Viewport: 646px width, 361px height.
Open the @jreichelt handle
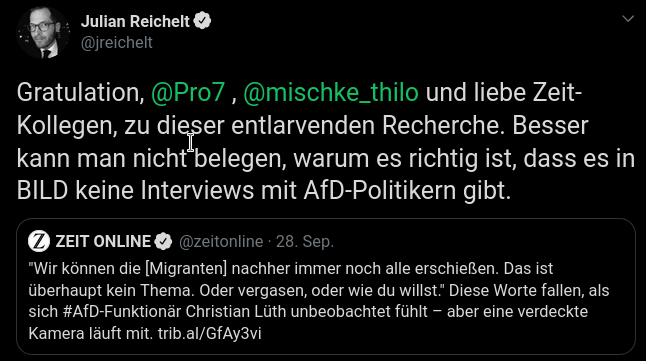coord(117,43)
